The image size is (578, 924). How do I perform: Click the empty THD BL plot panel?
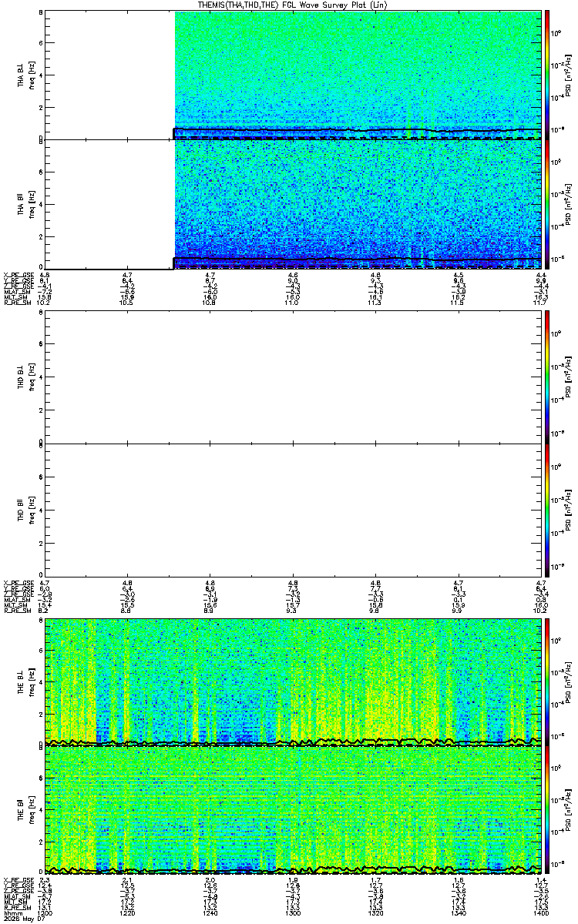coord(292,378)
